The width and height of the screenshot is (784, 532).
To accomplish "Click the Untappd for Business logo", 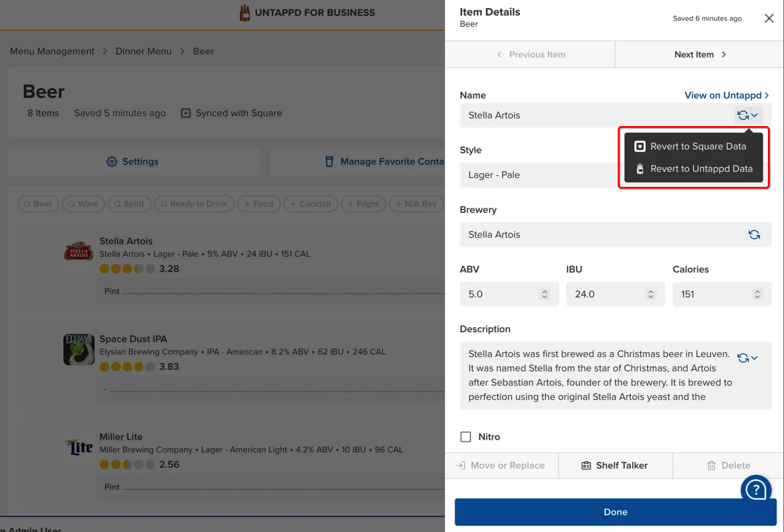I will click(244, 13).
